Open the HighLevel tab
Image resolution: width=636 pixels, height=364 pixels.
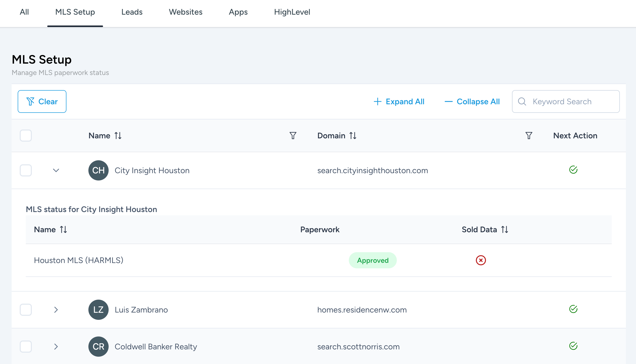click(292, 12)
